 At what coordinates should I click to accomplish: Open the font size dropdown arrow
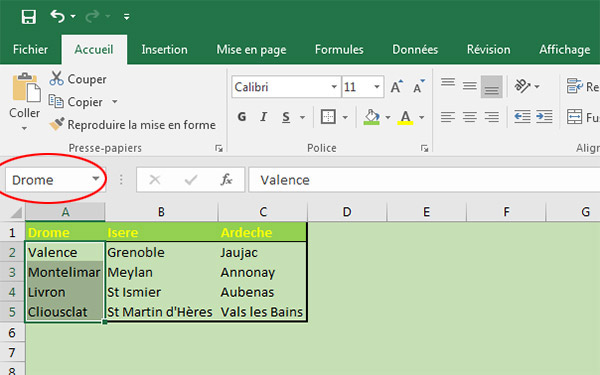click(377, 87)
